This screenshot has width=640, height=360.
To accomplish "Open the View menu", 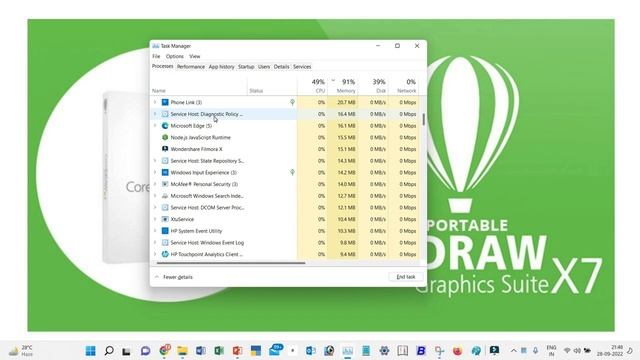I will pyautogui.click(x=195, y=56).
